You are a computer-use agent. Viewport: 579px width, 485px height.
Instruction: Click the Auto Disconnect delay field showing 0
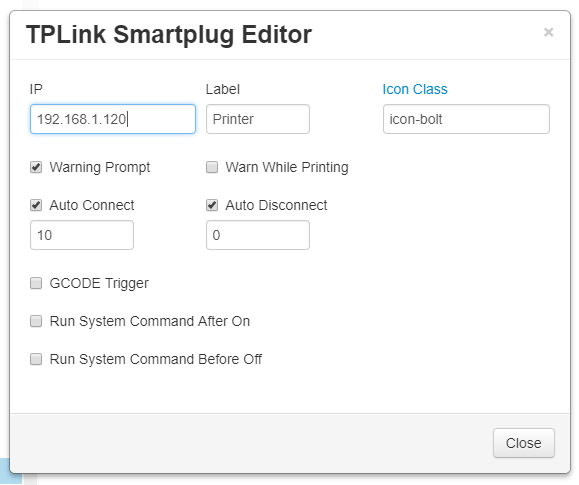point(258,235)
